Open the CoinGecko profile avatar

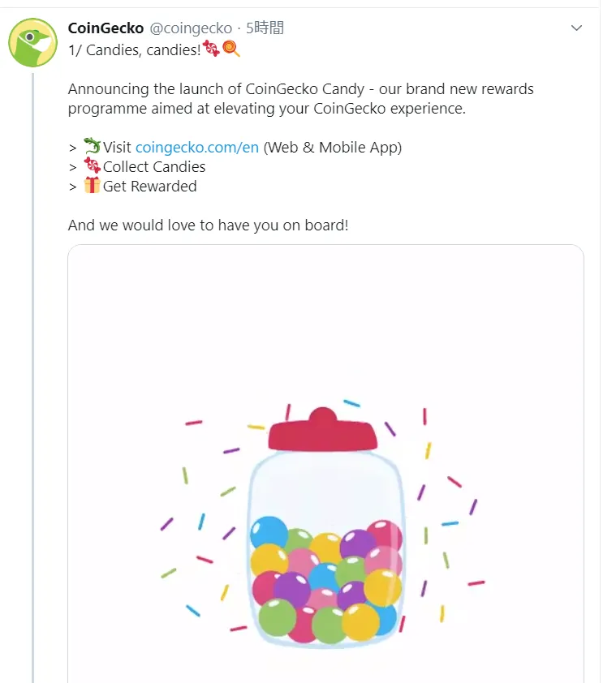(32, 42)
